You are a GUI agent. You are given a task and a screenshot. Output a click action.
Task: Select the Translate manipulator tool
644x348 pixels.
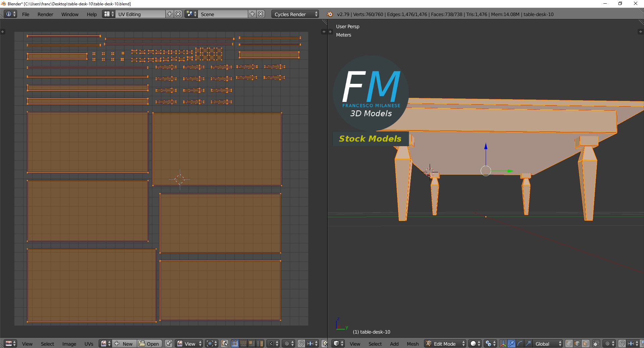tap(512, 344)
